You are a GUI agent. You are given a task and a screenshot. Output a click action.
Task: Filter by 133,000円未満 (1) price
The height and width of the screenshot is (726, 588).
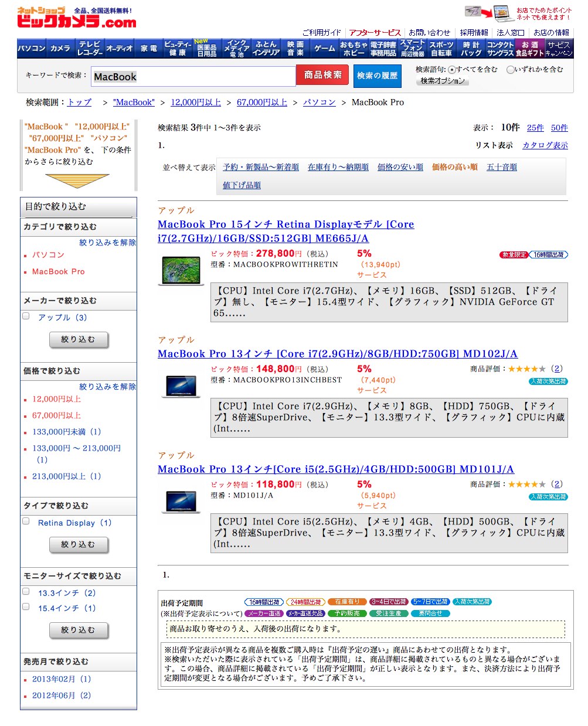click(x=66, y=432)
